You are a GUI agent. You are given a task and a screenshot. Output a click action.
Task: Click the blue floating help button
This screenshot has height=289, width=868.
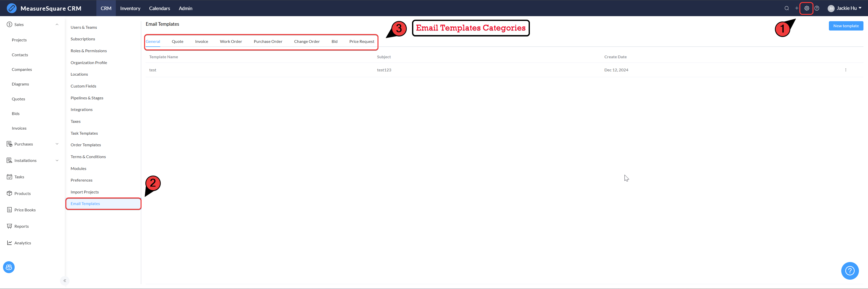(850, 271)
